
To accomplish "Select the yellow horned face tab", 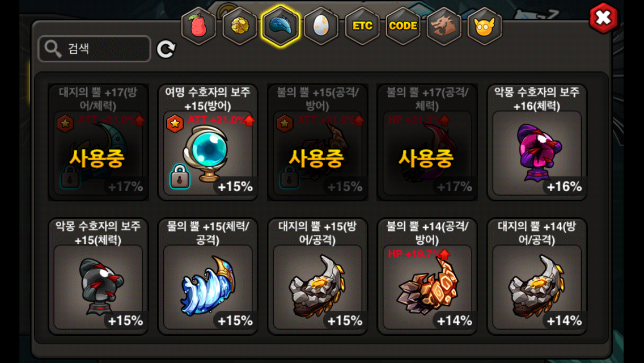I will tap(485, 26).
